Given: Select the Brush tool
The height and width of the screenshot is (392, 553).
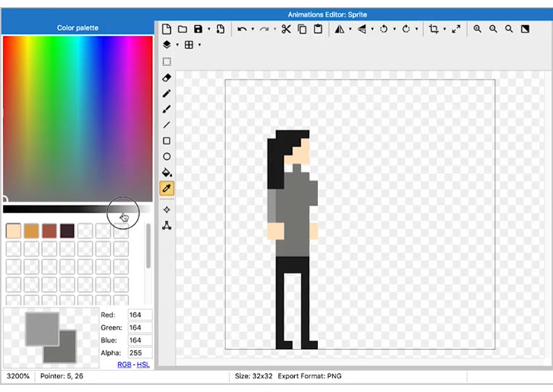Looking at the screenshot, I should pyautogui.click(x=167, y=109).
